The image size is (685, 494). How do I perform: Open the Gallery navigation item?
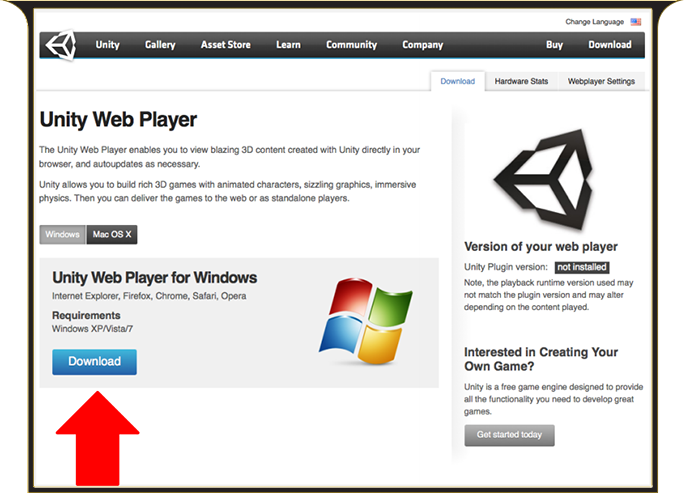click(160, 45)
